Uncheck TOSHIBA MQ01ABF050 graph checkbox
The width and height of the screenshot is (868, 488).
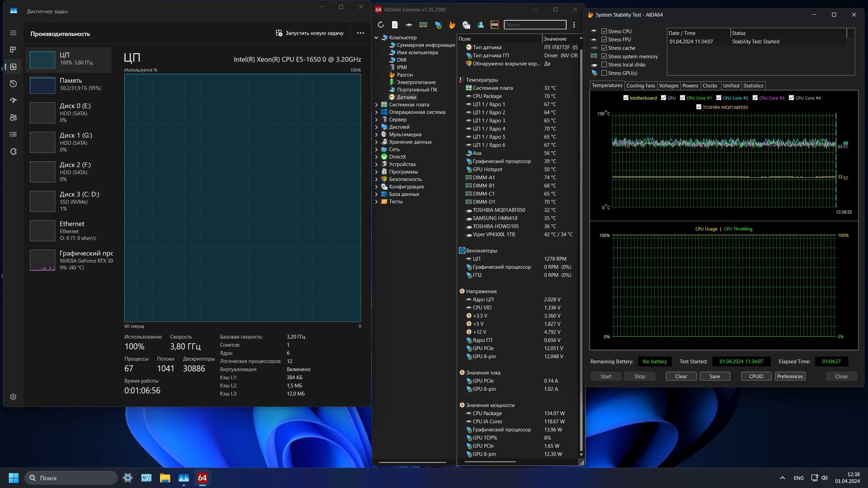(699, 107)
